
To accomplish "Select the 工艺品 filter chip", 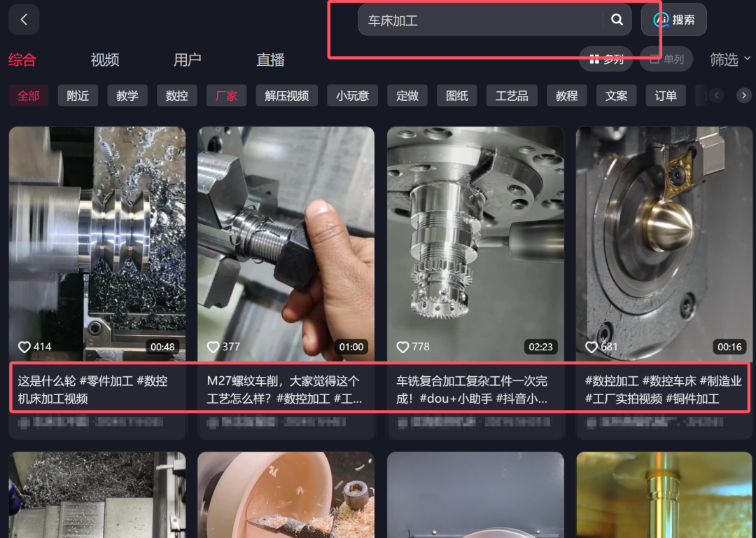I will click(x=512, y=95).
